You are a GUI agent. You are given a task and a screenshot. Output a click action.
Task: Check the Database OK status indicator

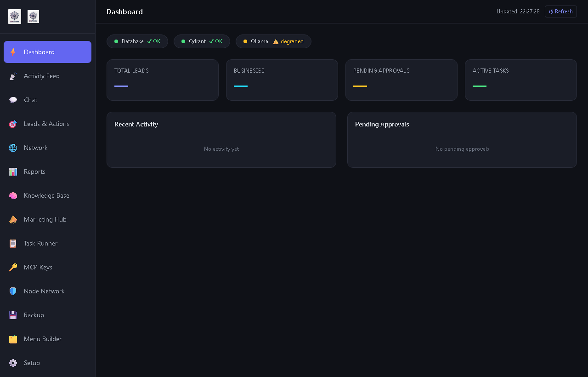137,41
